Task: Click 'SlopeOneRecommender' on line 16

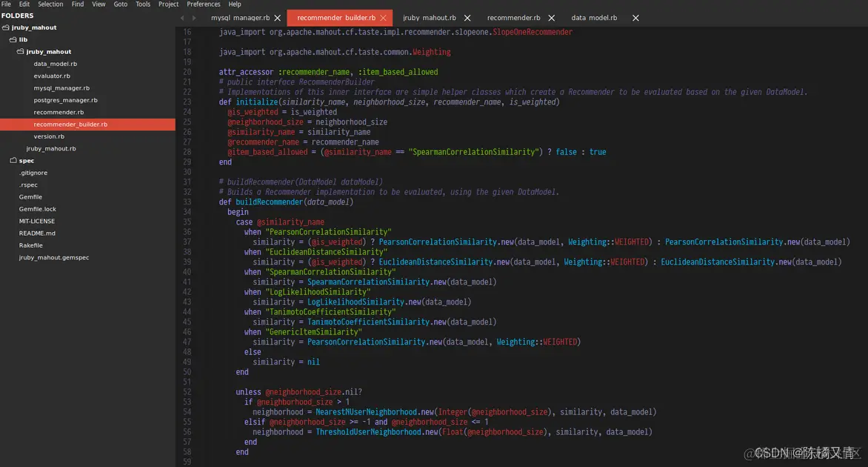Action: point(533,32)
